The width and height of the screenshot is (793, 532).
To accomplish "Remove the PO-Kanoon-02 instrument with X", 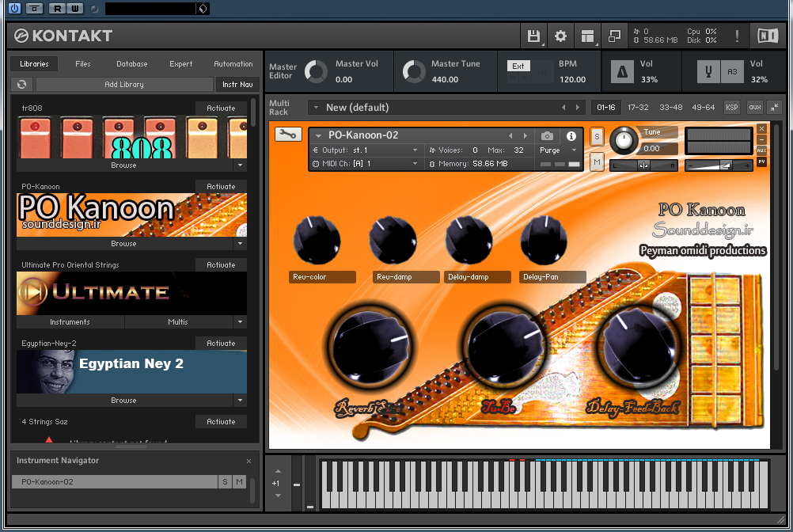I will [761, 129].
